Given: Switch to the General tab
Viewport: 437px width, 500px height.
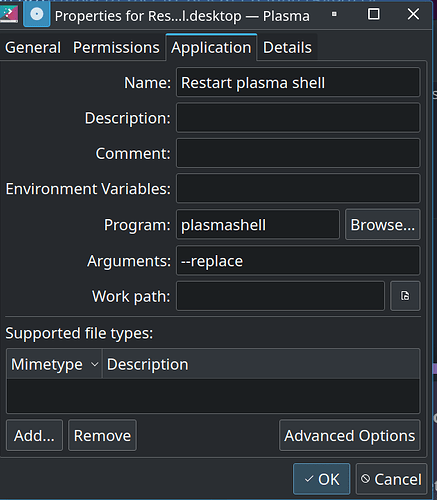Looking at the screenshot, I should [x=33, y=48].
